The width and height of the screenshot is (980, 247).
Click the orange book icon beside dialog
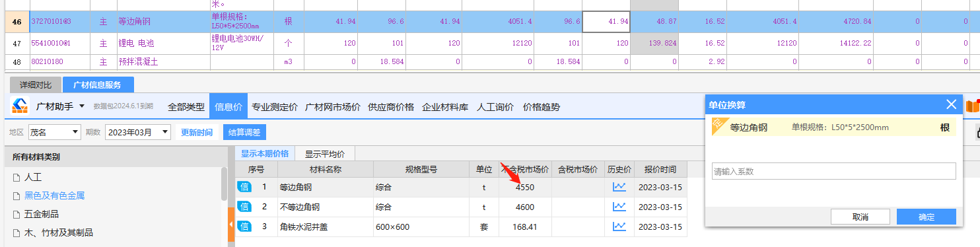[x=973, y=106]
